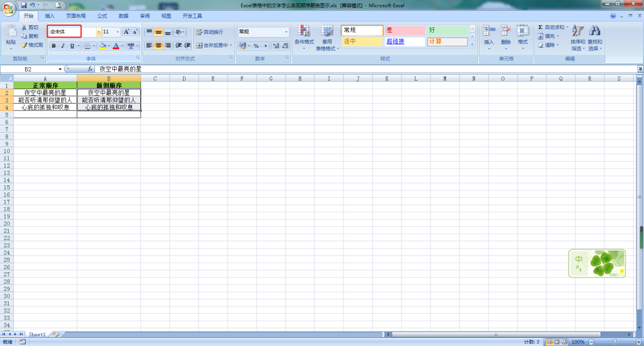Increase font size with the grow-font icon

(126, 32)
